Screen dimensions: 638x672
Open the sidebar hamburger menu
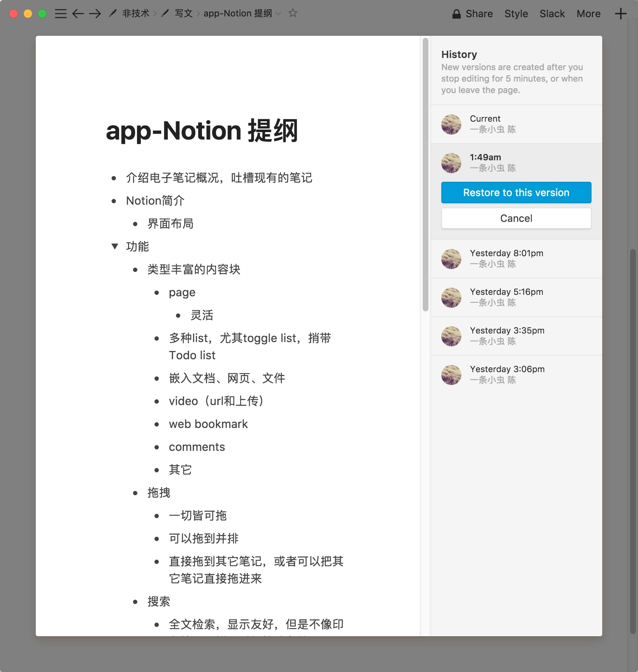pyautogui.click(x=60, y=14)
